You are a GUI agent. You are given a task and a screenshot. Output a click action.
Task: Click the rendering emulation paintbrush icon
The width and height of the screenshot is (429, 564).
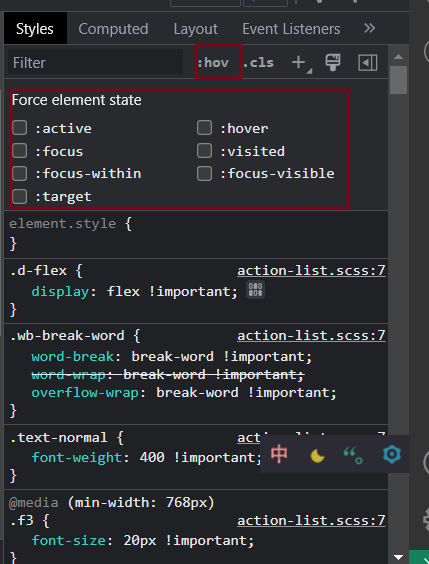click(333, 63)
